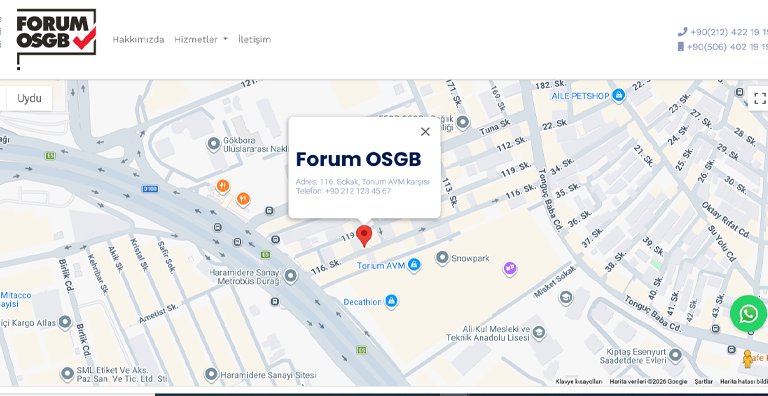Open the Şartlar map terms link
The height and width of the screenshot is (396, 768).
pos(703,381)
